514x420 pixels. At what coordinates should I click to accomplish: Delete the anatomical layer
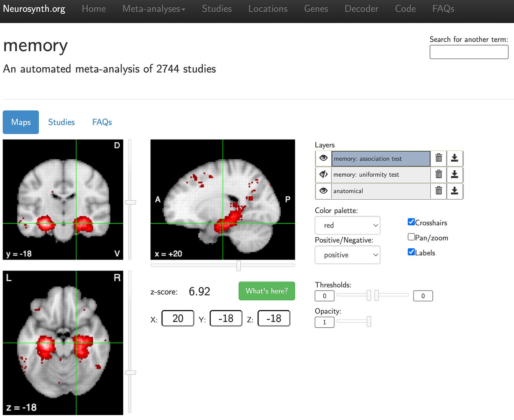pyautogui.click(x=438, y=191)
